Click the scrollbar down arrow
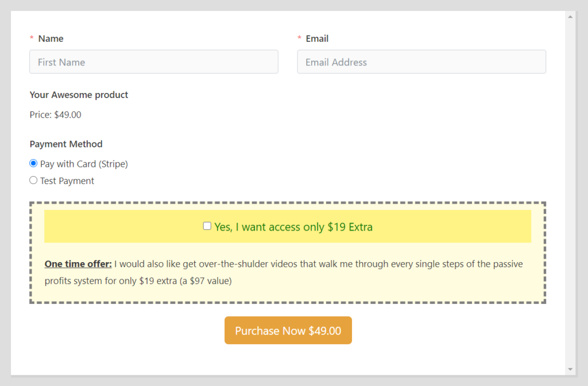This screenshot has width=588, height=386. [x=570, y=369]
